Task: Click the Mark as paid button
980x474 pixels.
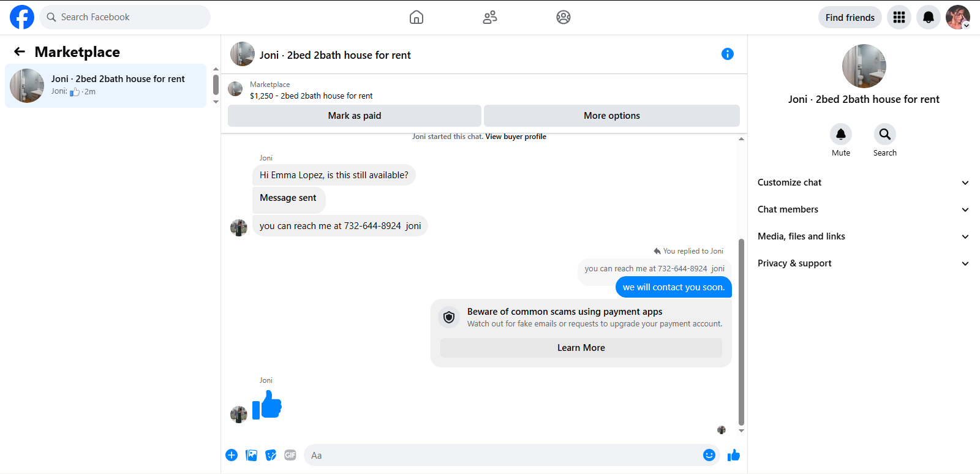Action: [x=355, y=116]
